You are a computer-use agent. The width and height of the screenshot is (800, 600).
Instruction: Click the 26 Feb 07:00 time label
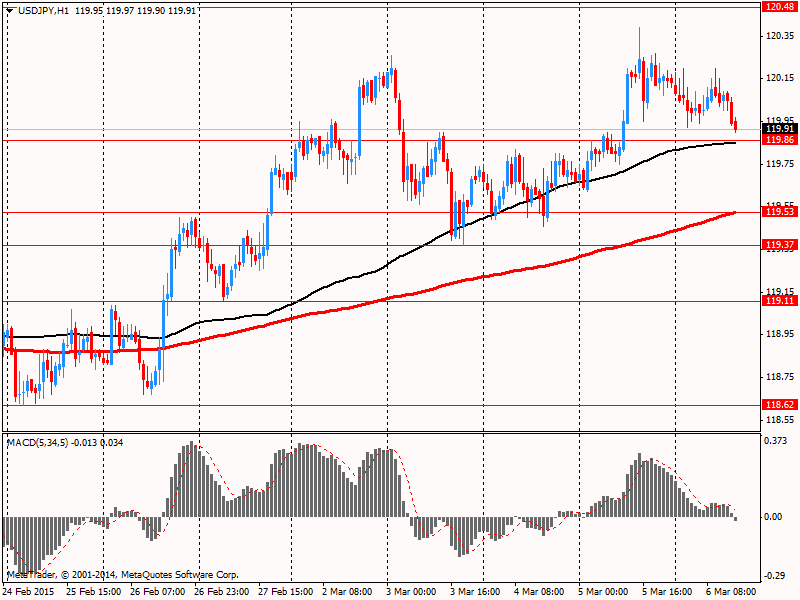coord(158,592)
